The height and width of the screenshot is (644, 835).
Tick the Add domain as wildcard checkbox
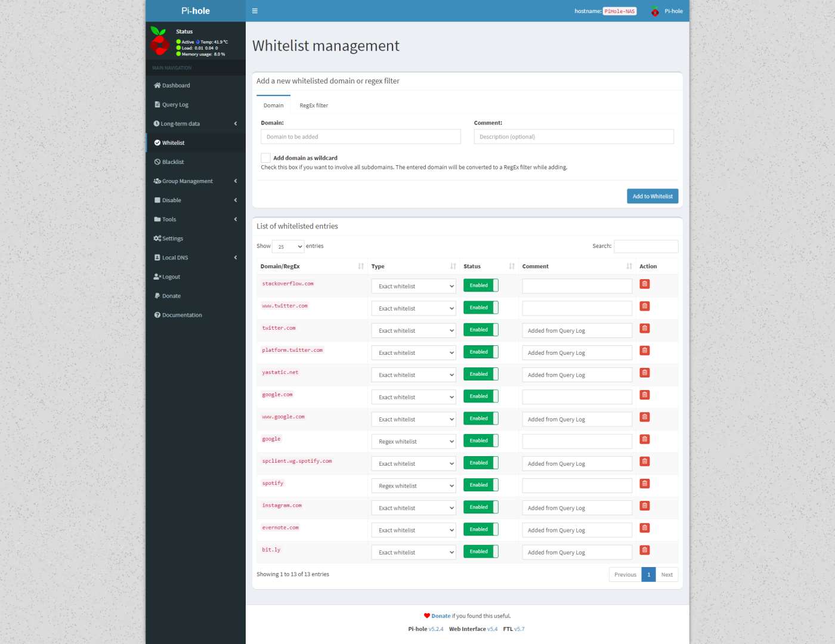(265, 158)
